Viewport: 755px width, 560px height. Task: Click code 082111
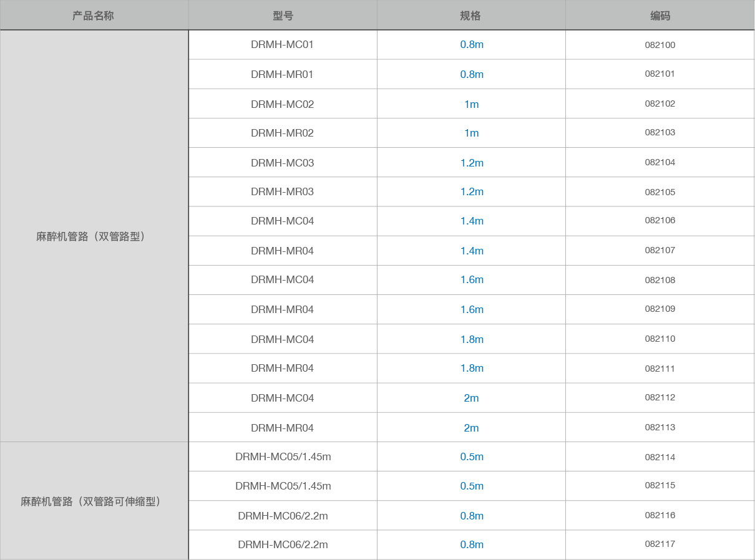[660, 369]
